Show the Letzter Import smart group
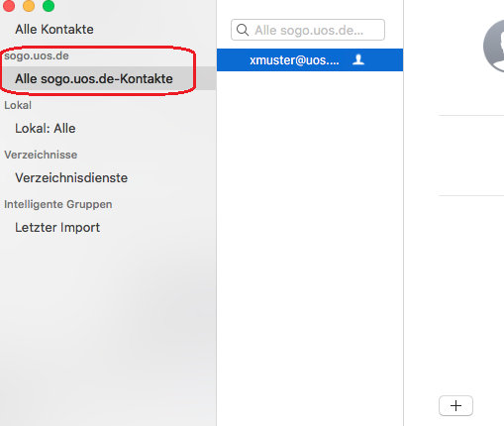Screen dimensions: 504x426 coord(57,227)
